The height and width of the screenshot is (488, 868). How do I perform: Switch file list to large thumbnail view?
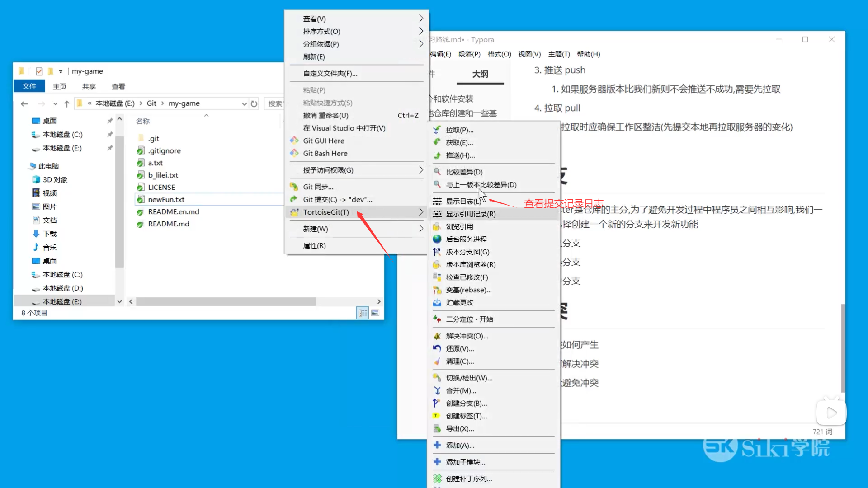[x=376, y=312]
